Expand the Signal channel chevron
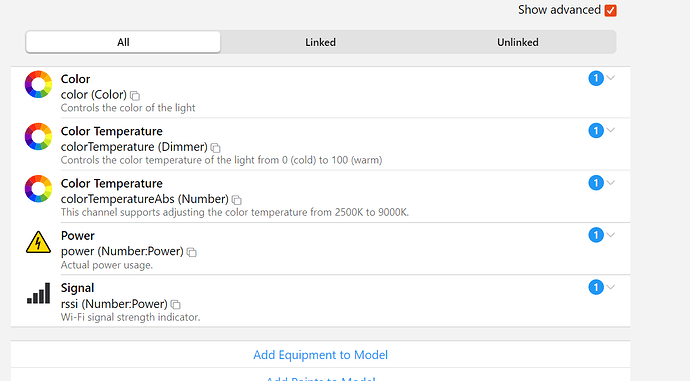 [x=610, y=287]
